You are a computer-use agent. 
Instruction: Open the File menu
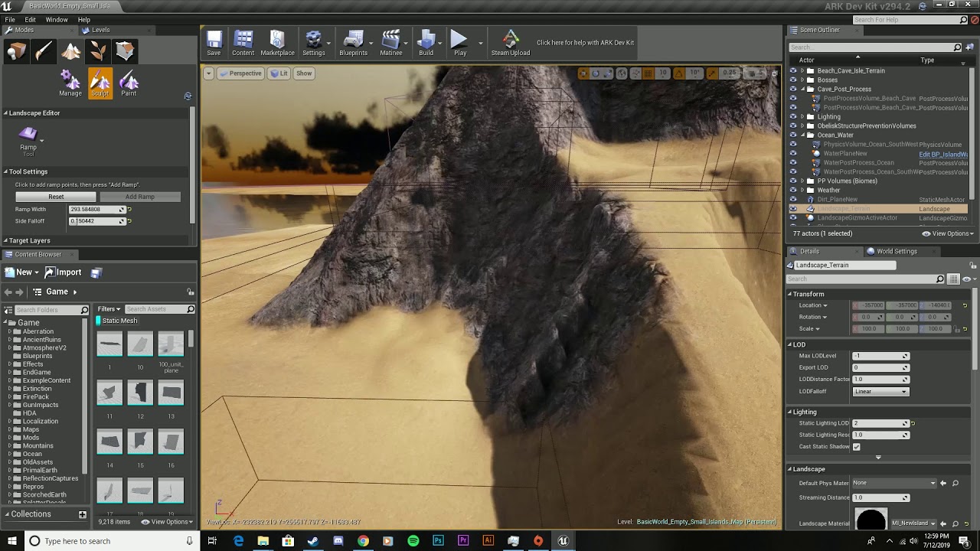10,19
